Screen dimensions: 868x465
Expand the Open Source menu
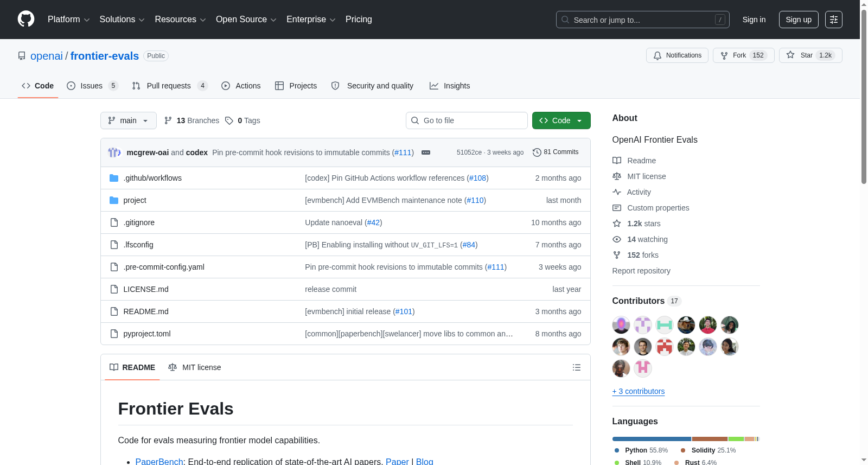click(246, 20)
